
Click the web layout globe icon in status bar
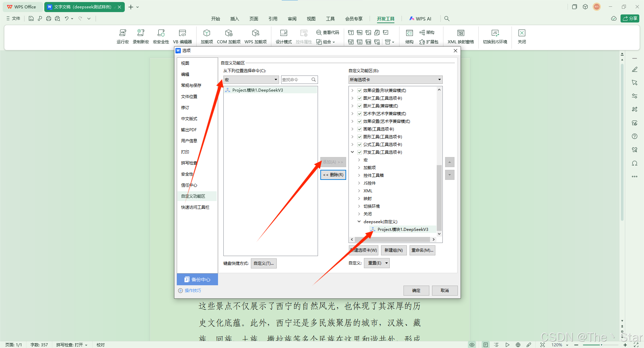518,345
